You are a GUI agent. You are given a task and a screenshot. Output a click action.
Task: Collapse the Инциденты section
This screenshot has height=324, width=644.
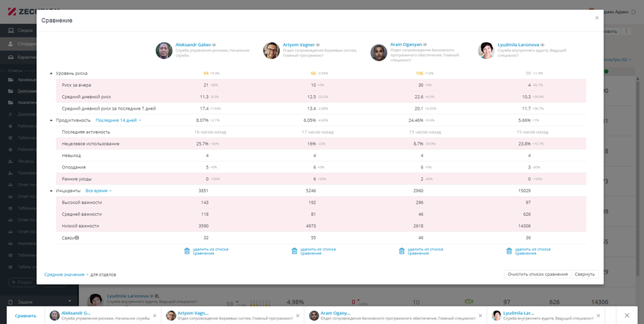51,191
